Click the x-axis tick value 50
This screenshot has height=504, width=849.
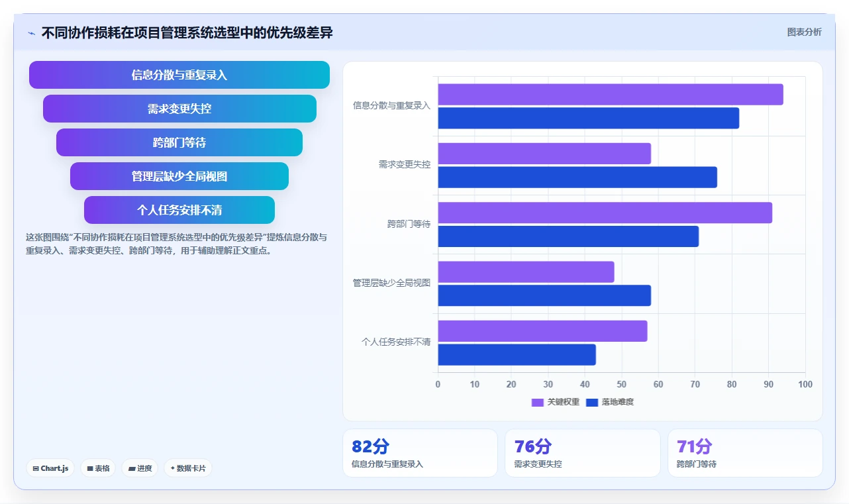(621, 384)
